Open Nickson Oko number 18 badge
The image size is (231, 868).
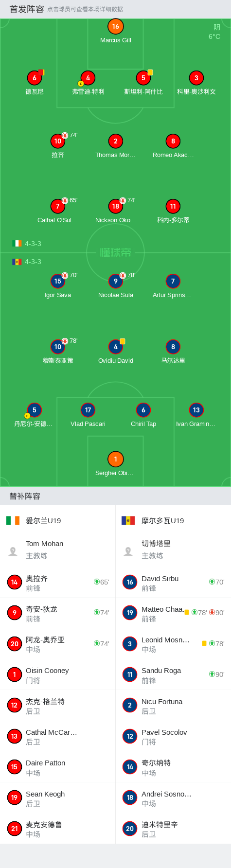click(116, 206)
